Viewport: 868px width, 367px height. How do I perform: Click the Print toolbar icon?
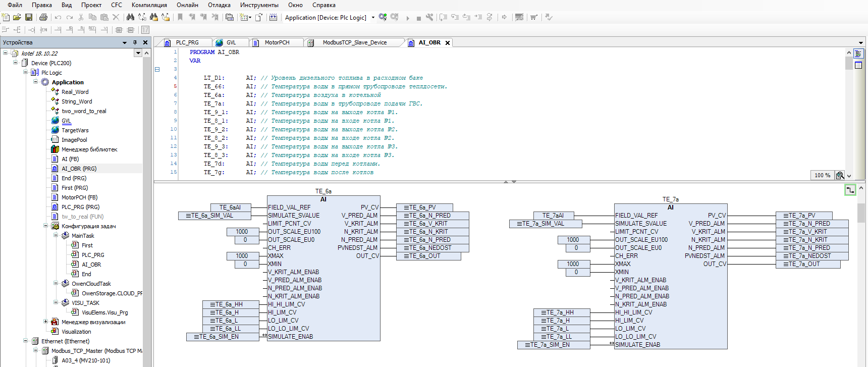click(43, 17)
